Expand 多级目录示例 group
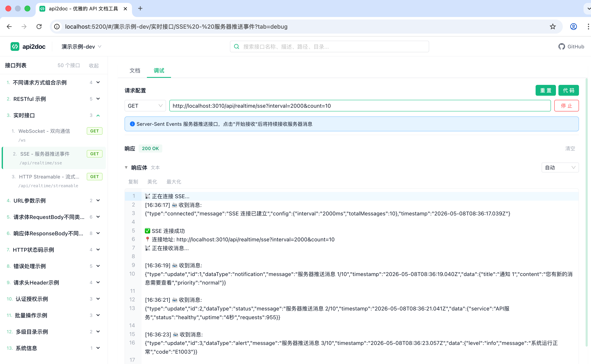Viewport: 591px width, 364px height. [98, 331]
